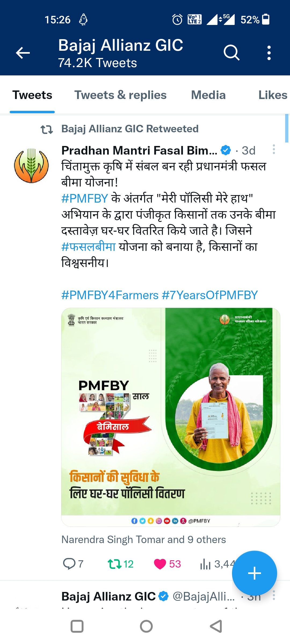View tweet analytics bar-chart icon

pyautogui.click(x=205, y=564)
